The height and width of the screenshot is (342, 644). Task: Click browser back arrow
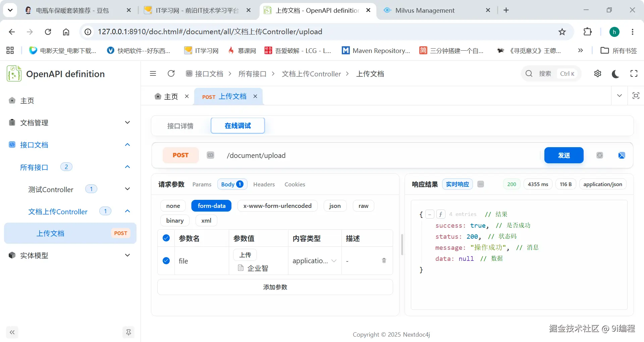(12, 32)
